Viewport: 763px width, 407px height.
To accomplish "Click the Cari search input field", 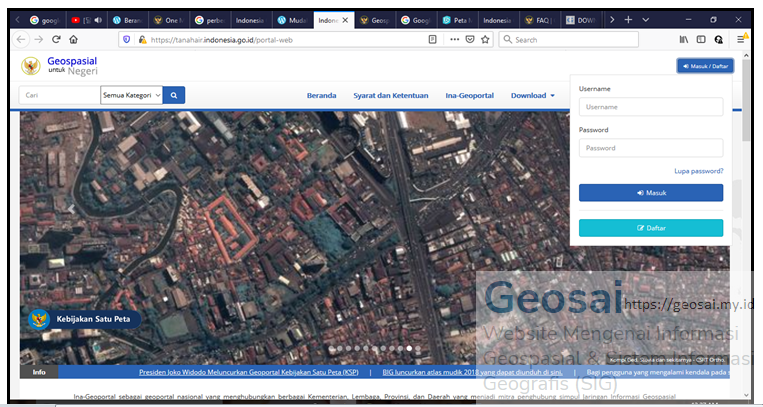I will tap(59, 95).
